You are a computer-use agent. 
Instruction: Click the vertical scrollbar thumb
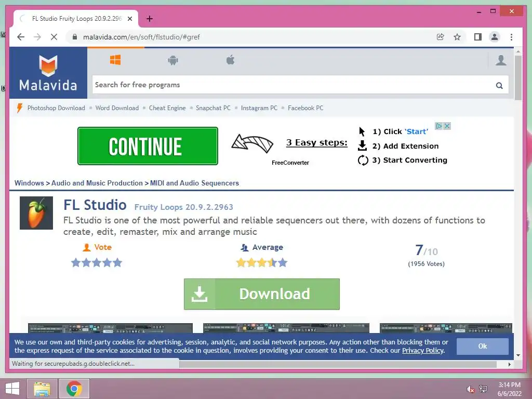(x=518, y=78)
